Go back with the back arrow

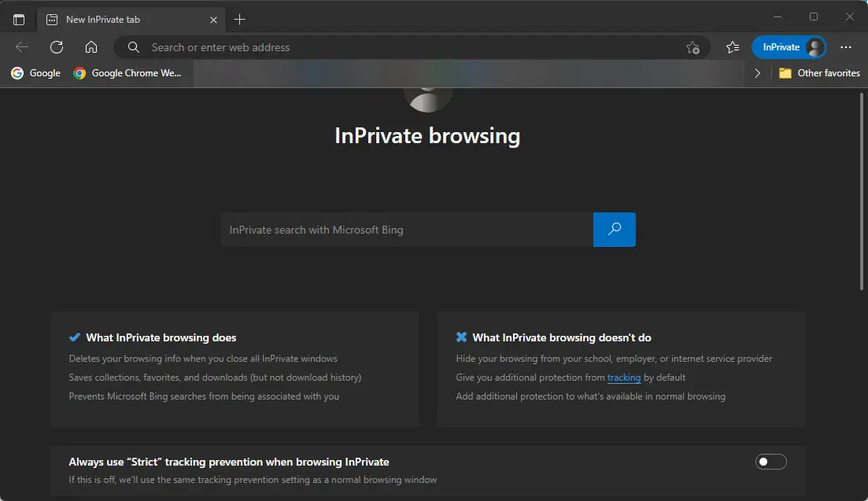pyautogui.click(x=22, y=47)
